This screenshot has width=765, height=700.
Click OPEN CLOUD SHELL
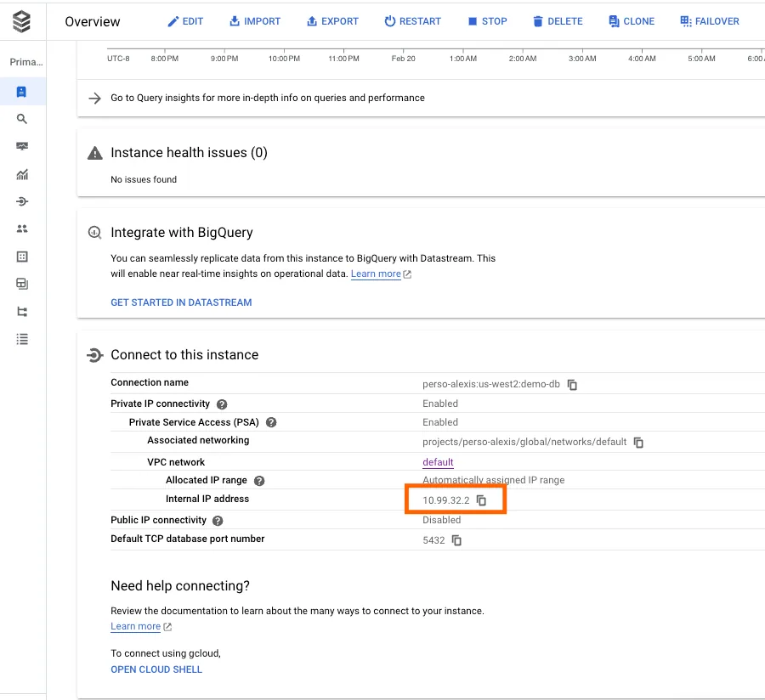[x=156, y=669]
